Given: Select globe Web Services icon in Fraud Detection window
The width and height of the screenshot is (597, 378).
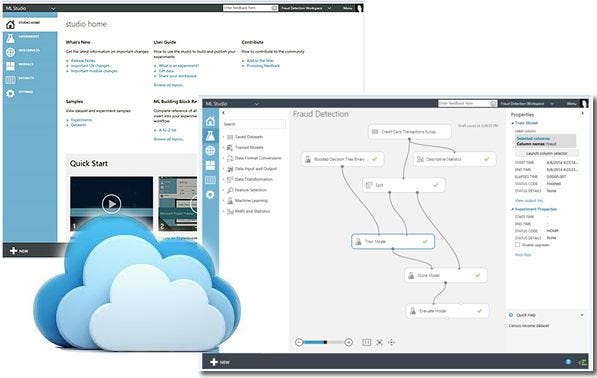Looking at the screenshot, I should (210, 150).
